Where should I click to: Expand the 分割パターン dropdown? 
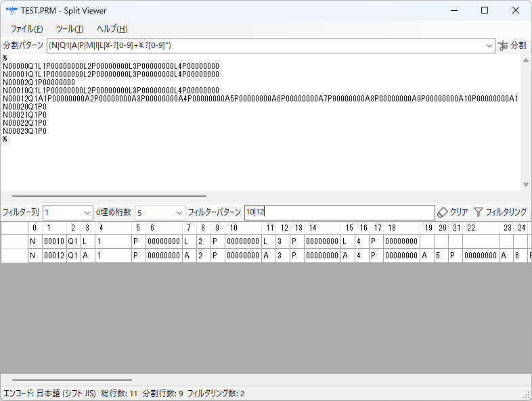490,45
